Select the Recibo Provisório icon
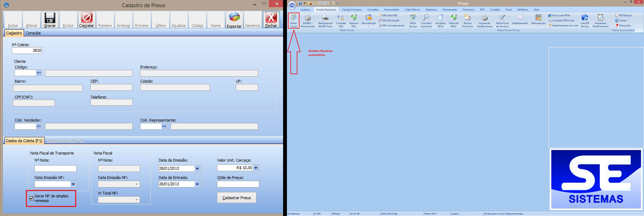Viewport: 644px width, 216px height. (467, 20)
